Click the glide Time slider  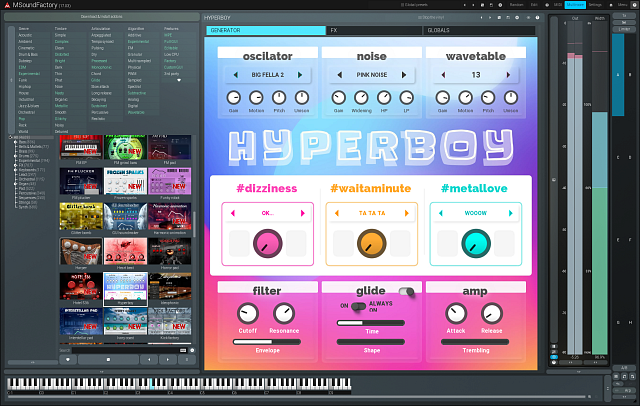coord(371,323)
